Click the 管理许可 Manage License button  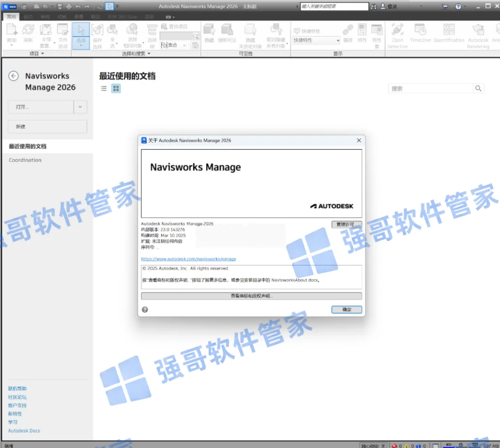tap(347, 224)
